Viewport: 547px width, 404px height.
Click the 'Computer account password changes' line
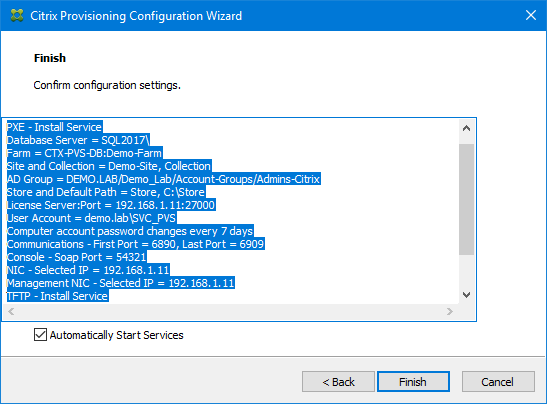[x=130, y=231]
